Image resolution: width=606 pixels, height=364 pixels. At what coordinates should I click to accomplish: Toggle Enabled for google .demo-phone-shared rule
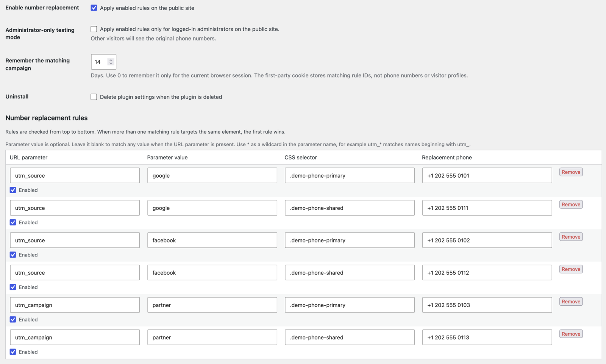click(13, 222)
